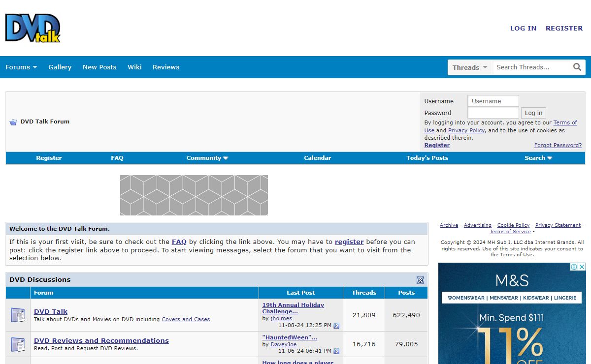The width and height of the screenshot is (591, 364).
Task: Close the M&S advertisement
Action: [x=582, y=267]
